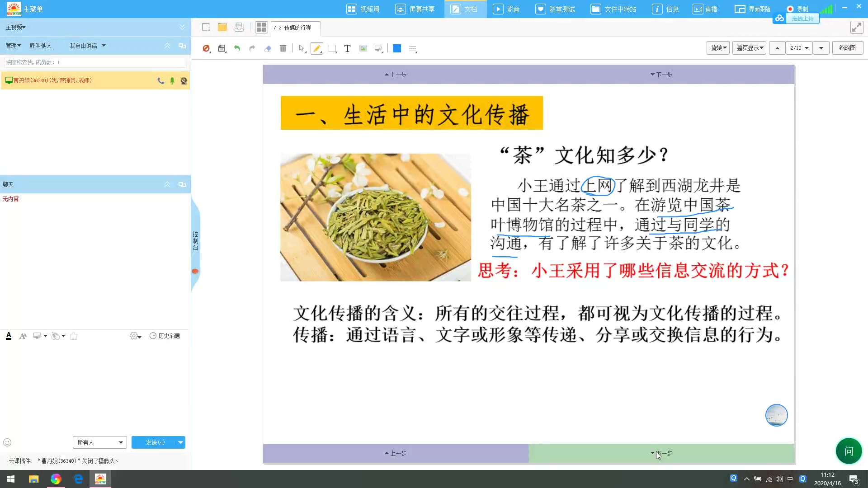Screen dimensions: 868x488
Task: Open the 我自由说话 dropdown
Action: pos(88,46)
